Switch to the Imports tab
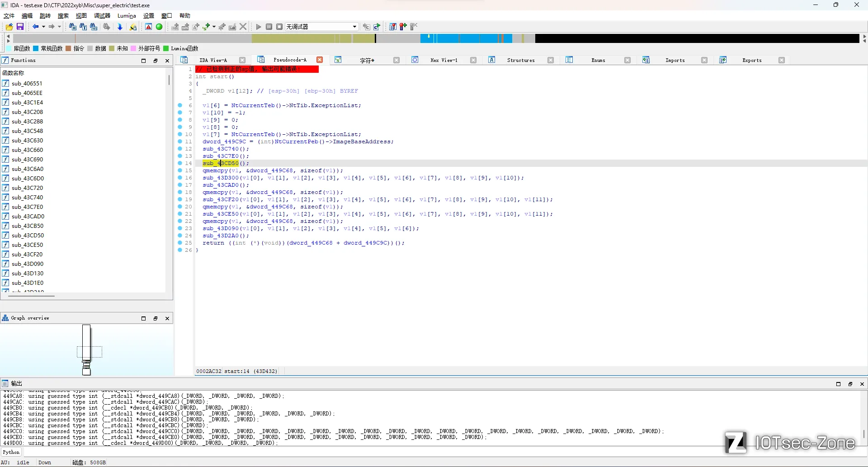Image resolution: width=868 pixels, height=467 pixels. (675, 60)
